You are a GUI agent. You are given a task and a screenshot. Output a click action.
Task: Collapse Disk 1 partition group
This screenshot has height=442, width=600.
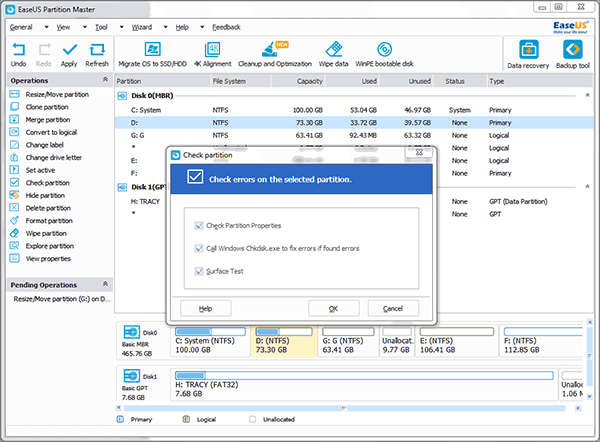pyautogui.click(x=587, y=186)
